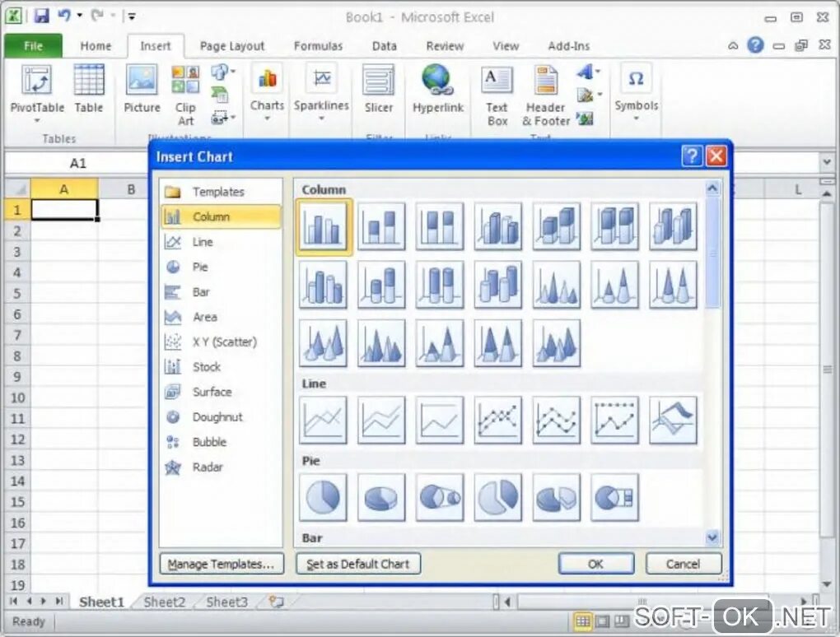The width and height of the screenshot is (840, 637).
Task: Pick Bar of Pie chart icon
Action: point(615,497)
